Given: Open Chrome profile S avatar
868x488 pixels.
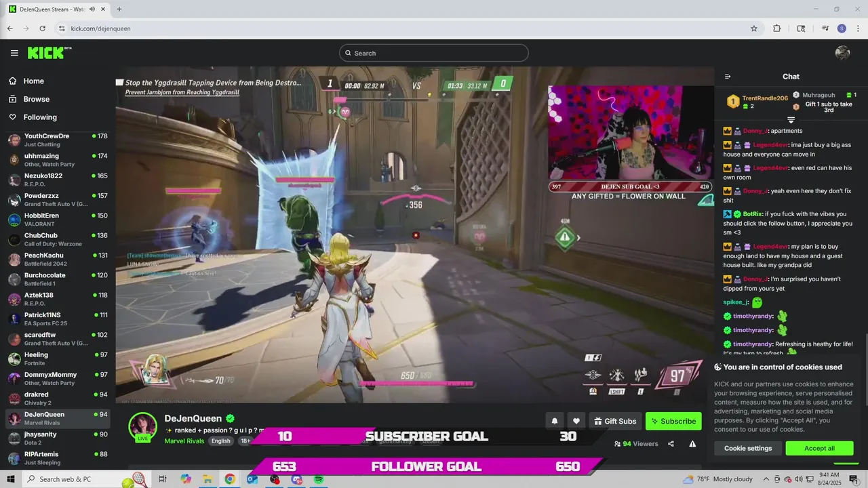Looking at the screenshot, I should click(842, 28).
